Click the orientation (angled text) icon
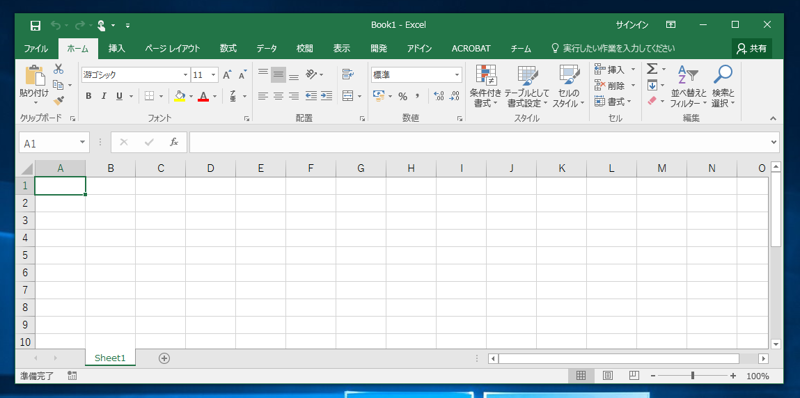Image resolution: width=800 pixels, height=398 pixels. (x=311, y=75)
